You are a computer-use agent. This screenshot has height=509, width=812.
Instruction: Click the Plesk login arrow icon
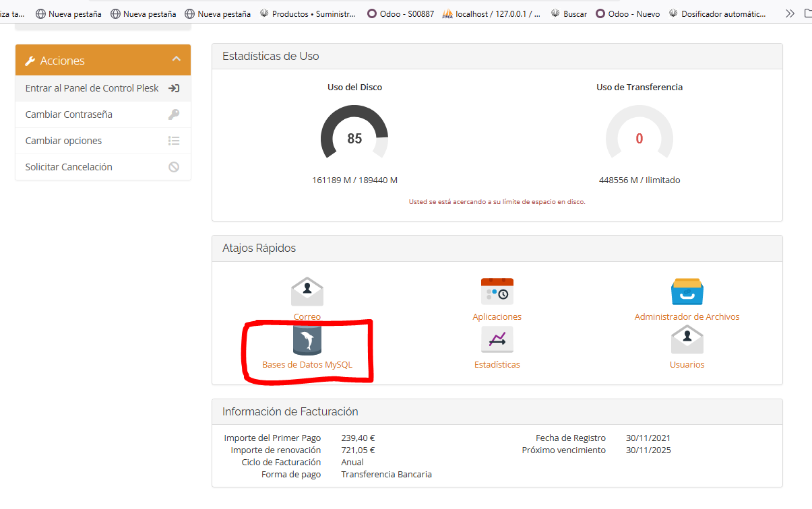click(174, 88)
